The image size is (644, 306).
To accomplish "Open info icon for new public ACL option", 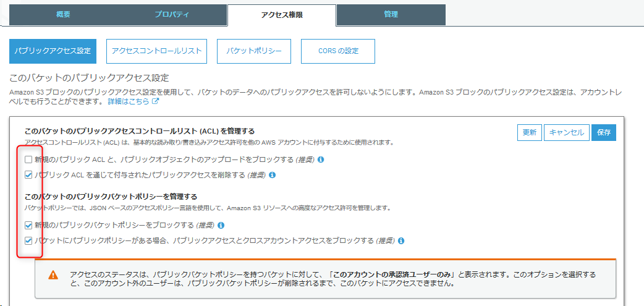I will [321, 159].
